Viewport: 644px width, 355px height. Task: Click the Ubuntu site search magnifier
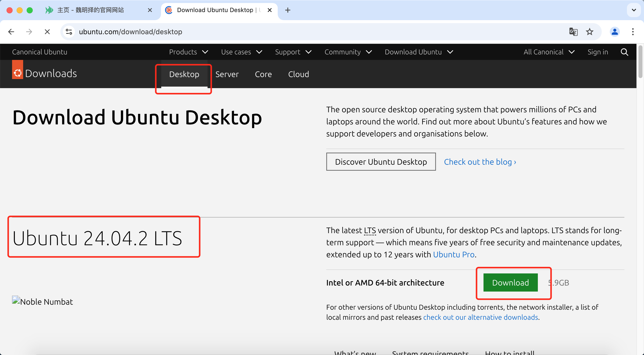(624, 52)
